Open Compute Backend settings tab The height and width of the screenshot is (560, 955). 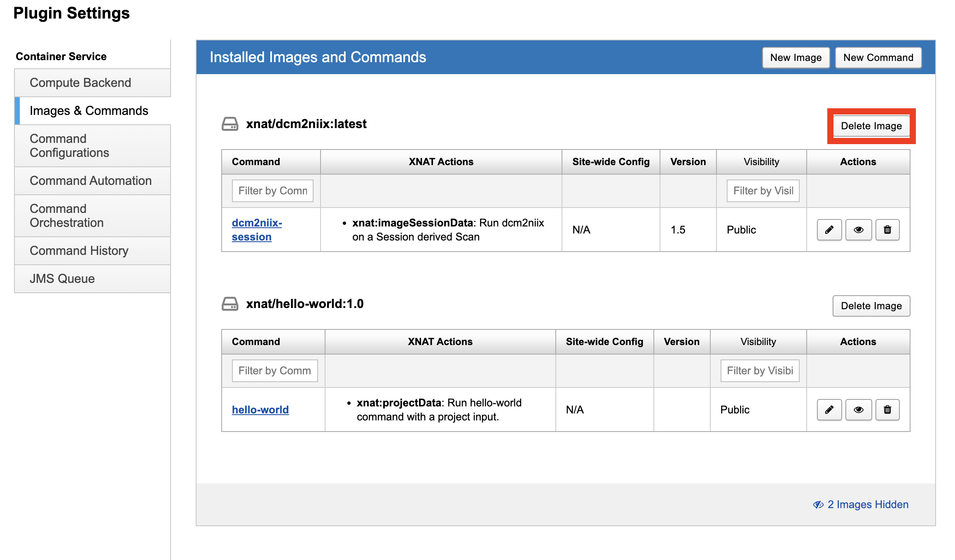pyautogui.click(x=80, y=83)
